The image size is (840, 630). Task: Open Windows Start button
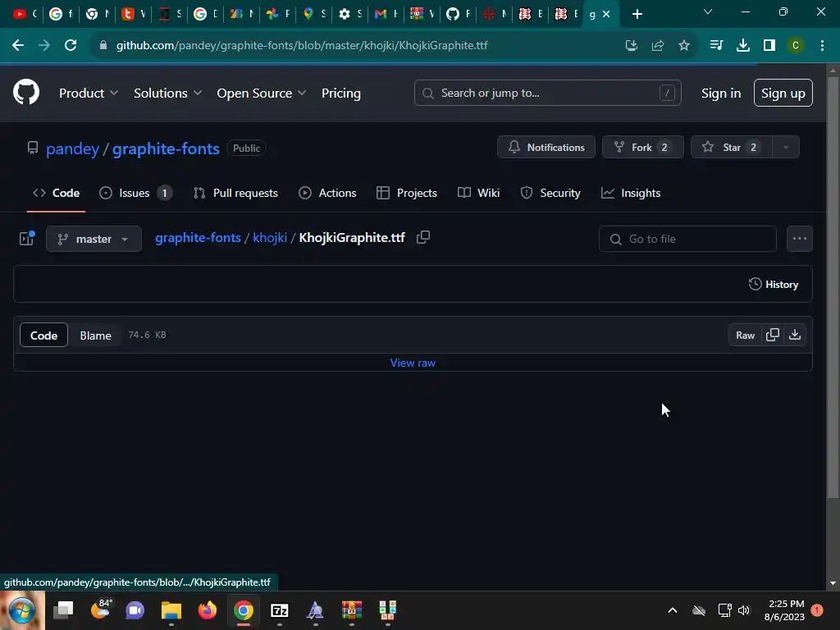click(x=22, y=610)
